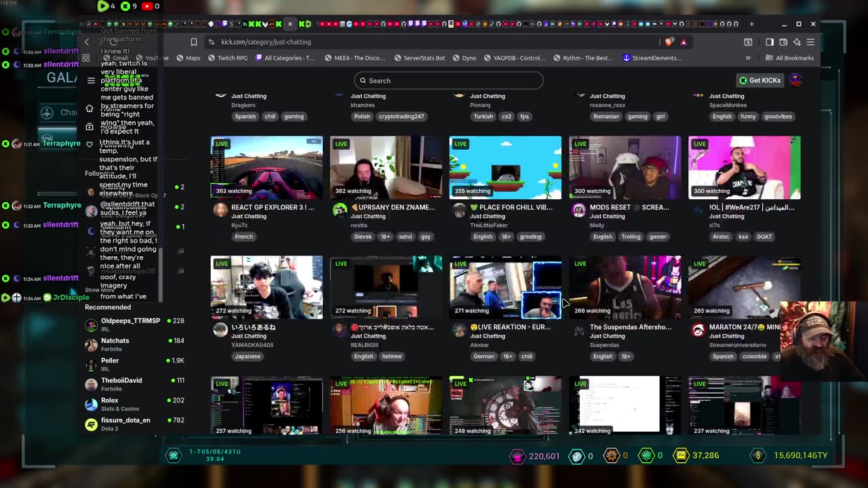The width and height of the screenshot is (868, 488).
Task: Open Peller recommended channel
Action: point(134,364)
